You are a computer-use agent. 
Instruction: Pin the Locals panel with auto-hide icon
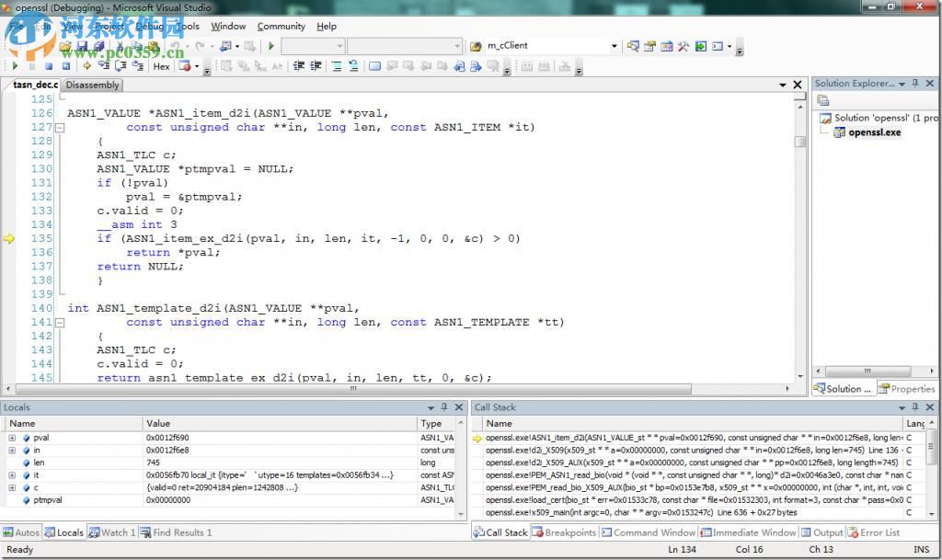pos(444,407)
